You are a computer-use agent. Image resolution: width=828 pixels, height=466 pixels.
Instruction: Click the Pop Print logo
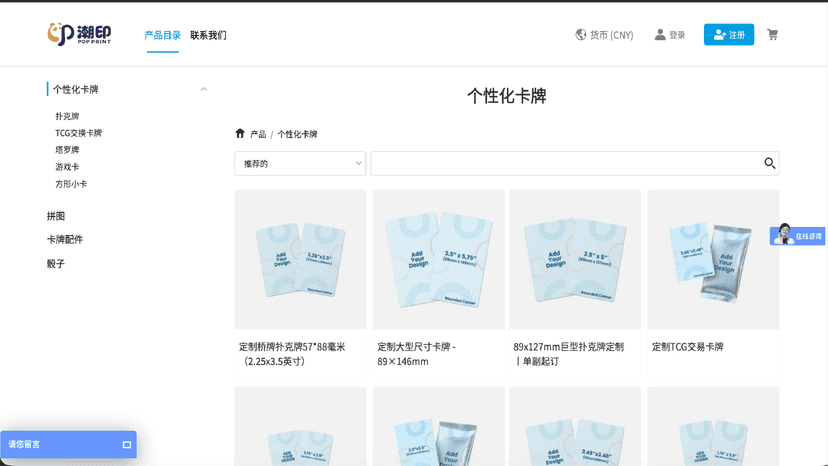79,34
